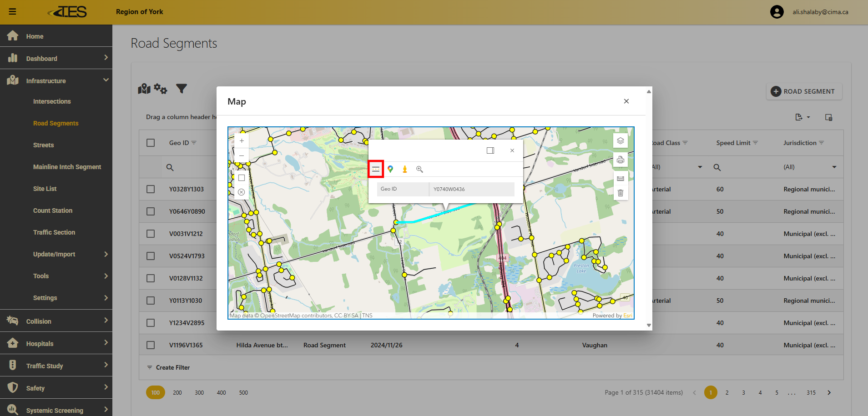Zoom to the selected feature in popup

(419, 169)
